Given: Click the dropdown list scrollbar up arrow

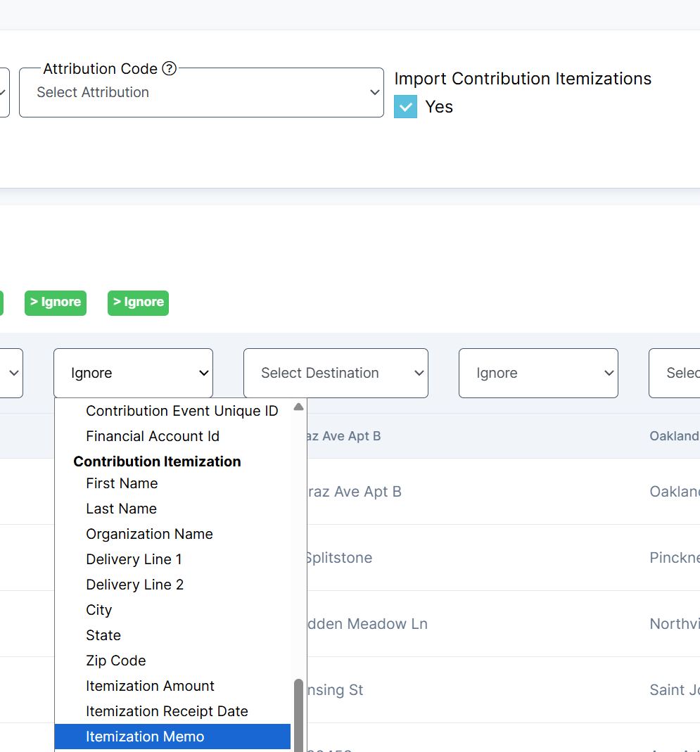Looking at the screenshot, I should click(x=298, y=407).
